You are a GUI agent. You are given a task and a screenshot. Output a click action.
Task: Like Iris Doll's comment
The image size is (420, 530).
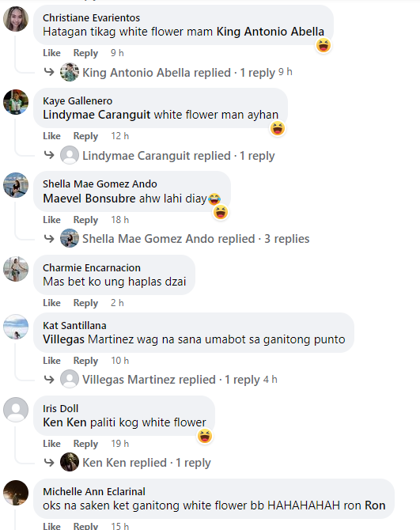(x=51, y=444)
